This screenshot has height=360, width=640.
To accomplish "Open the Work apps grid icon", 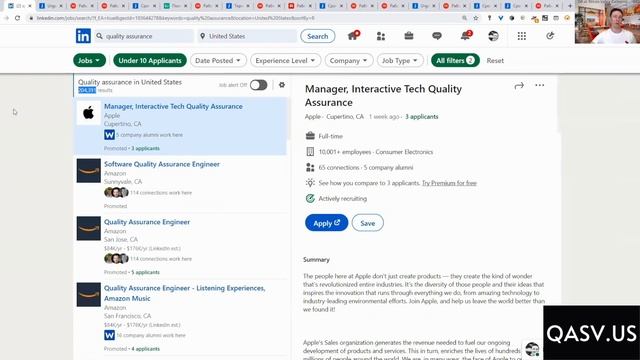I will pos(522,36).
